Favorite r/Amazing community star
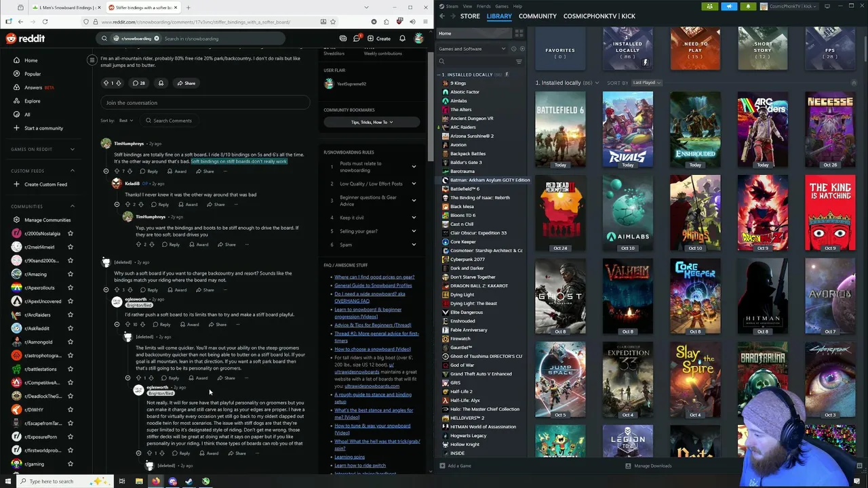The width and height of the screenshot is (868, 488). 70,274
